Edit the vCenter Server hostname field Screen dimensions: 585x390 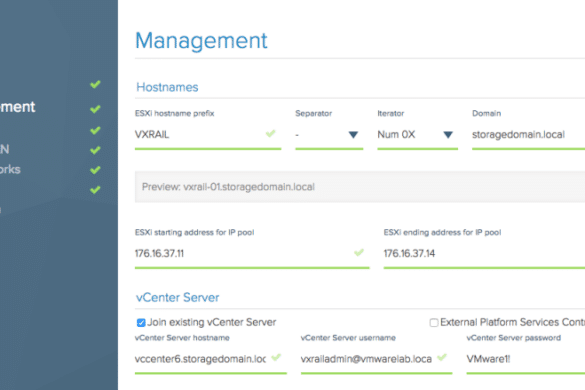[211, 359]
